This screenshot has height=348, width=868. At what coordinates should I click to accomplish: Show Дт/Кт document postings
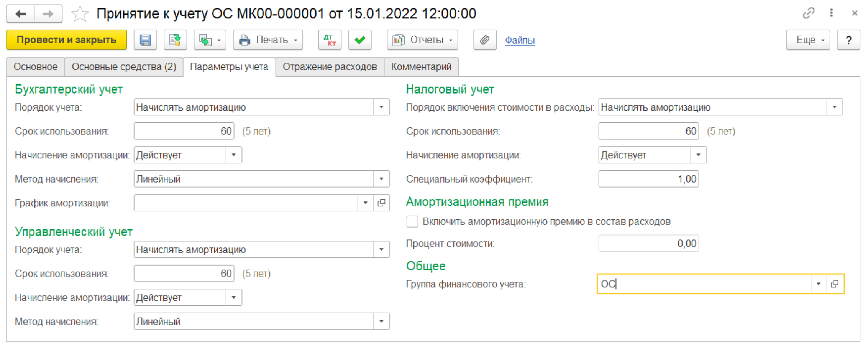click(x=330, y=40)
